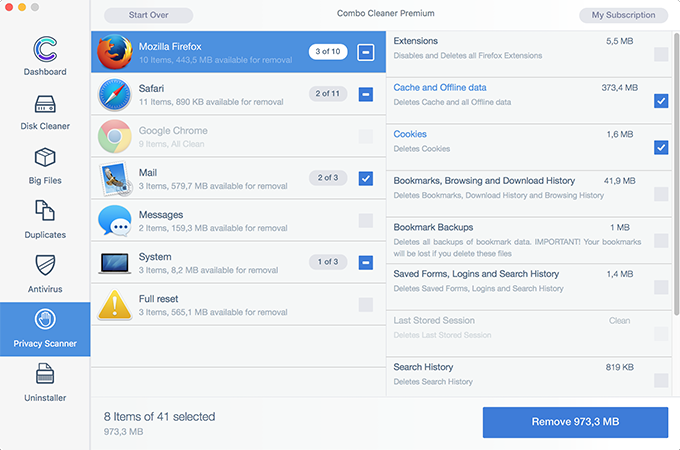This screenshot has height=450, width=680.
Task: Toggle the Safari partial-selection checkbox
Action: point(366,94)
